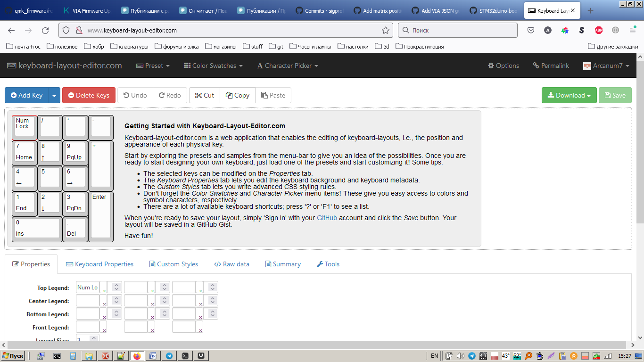This screenshot has height=362, width=644.
Task: Open Firefox from the taskbar
Action: point(137,356)
